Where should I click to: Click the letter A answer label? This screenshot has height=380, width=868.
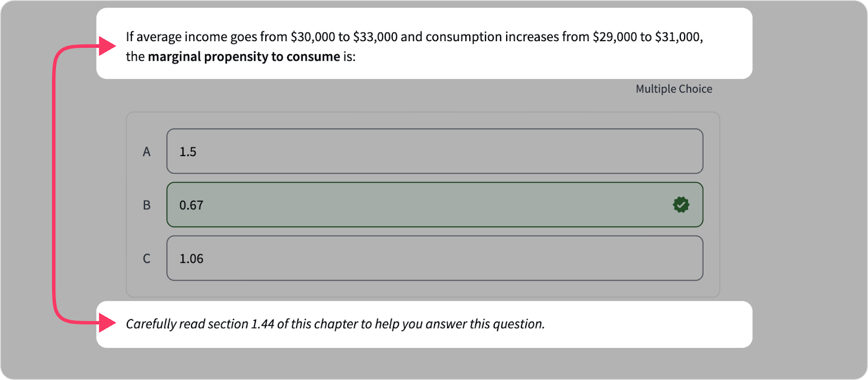(146, 152)
